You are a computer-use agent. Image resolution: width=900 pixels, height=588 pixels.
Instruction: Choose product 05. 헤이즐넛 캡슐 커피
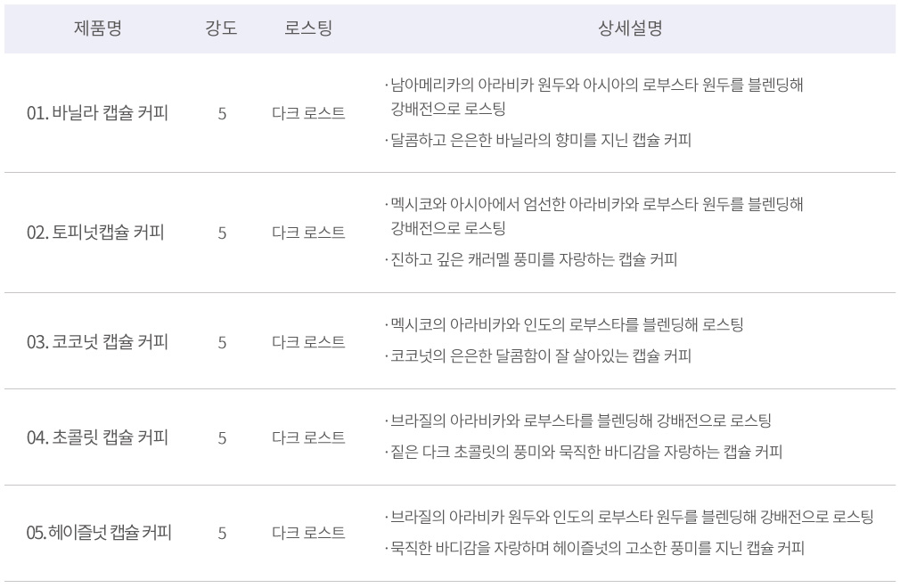[x=99, y=533]
